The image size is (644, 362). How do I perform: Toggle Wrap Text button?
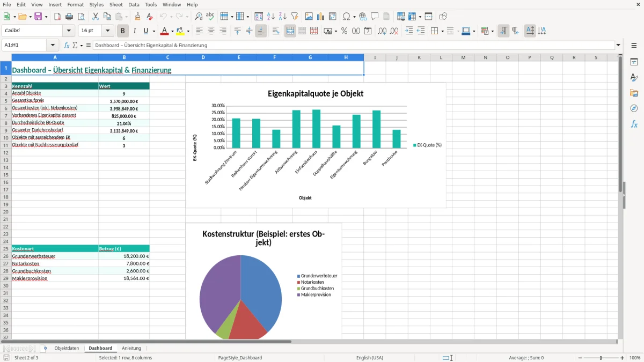pyautogui.click(x=276, y=31)
